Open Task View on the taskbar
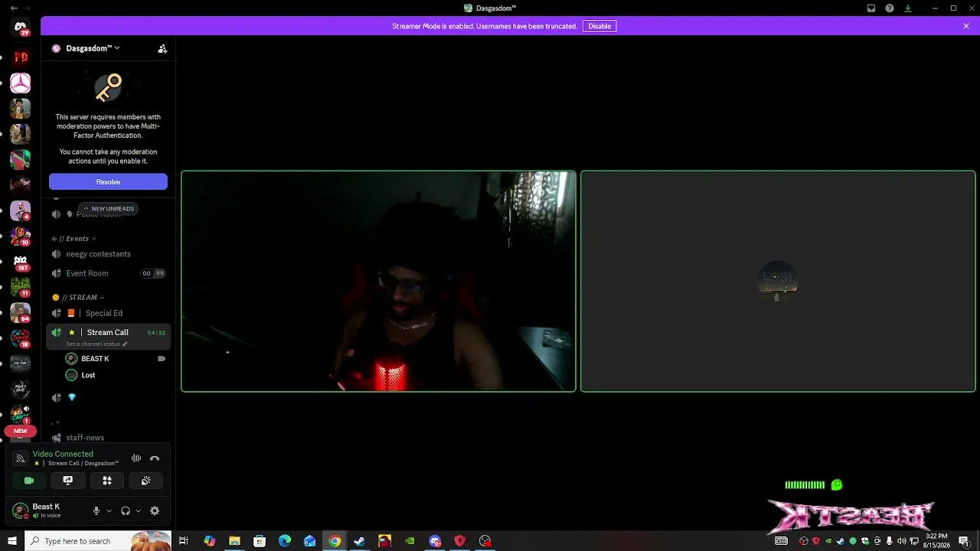The width and height of the screenshot is (980, 551). (184, 541)
